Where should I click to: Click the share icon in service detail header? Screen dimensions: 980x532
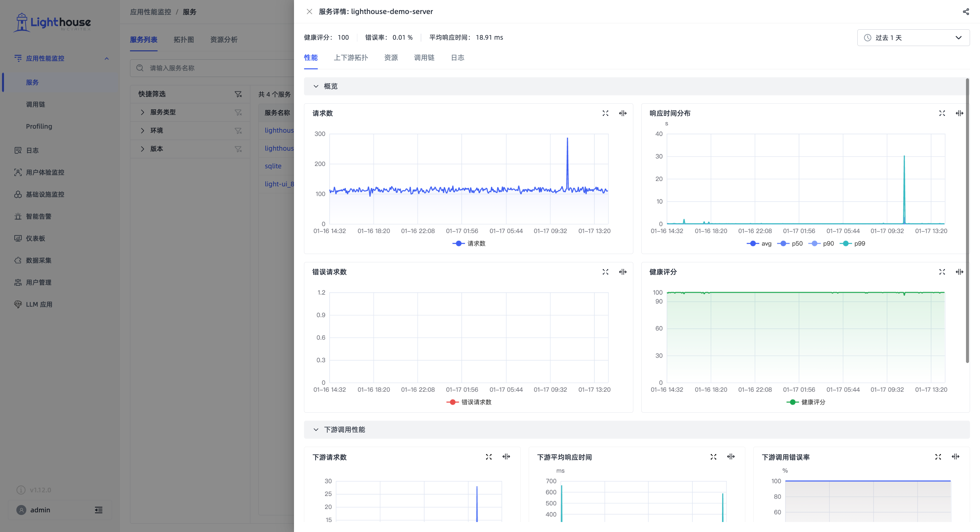[x=966, y=11]
